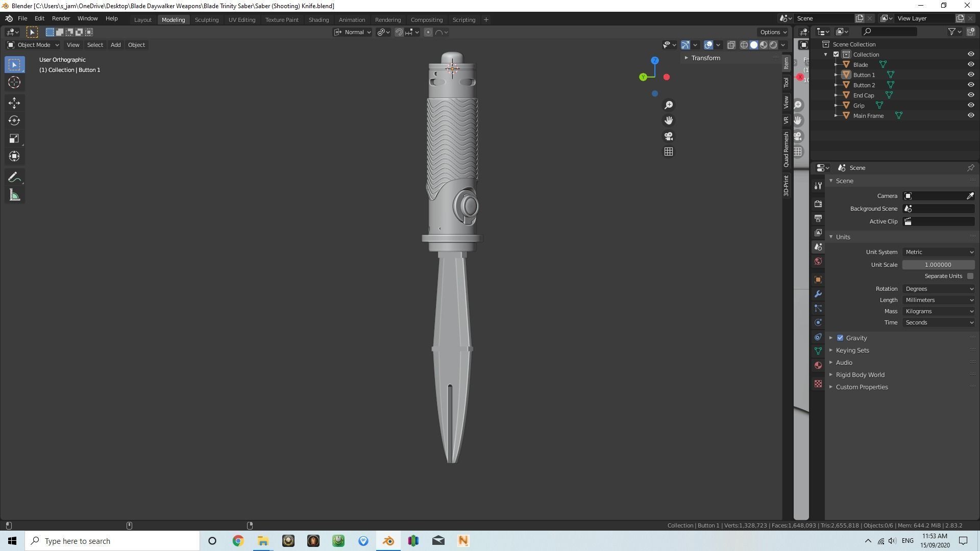Enable Separate Units checkbox

970,276
